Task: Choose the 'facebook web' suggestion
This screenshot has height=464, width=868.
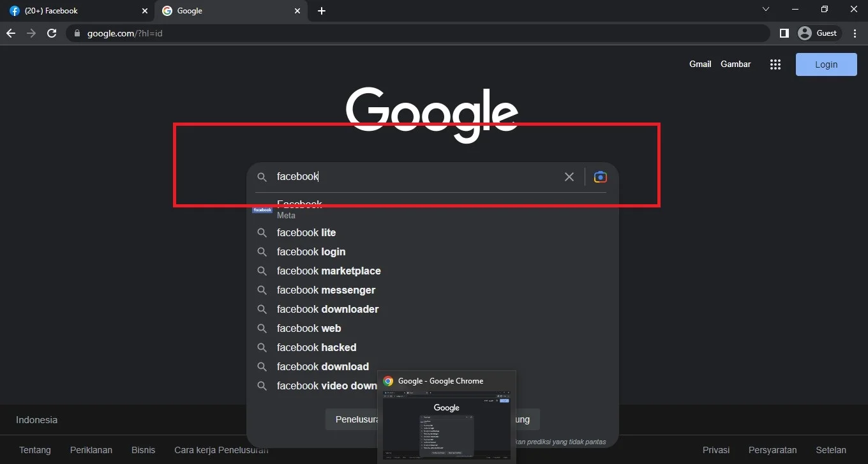Action: tap(432, 328)
